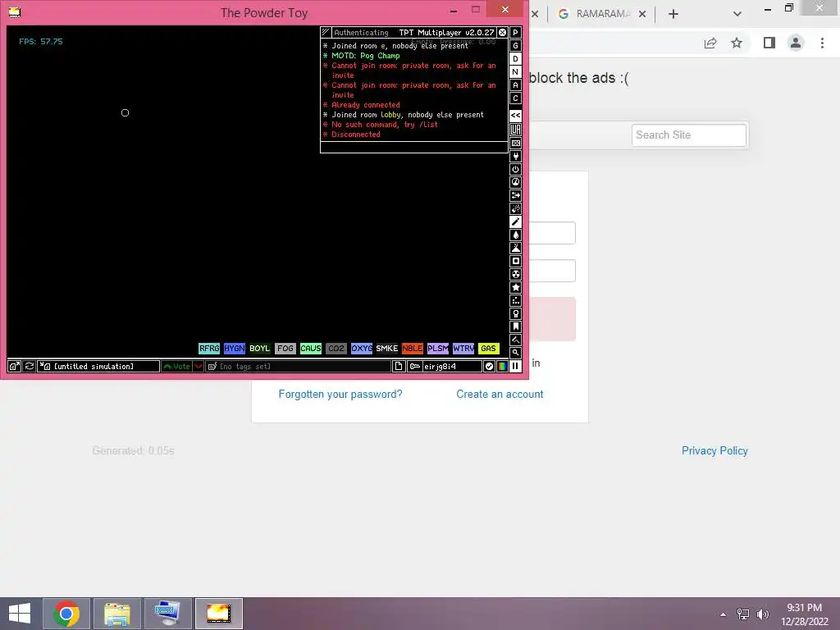
Task: Open Chrome three-dot menu
Action: tap(822, 43)
